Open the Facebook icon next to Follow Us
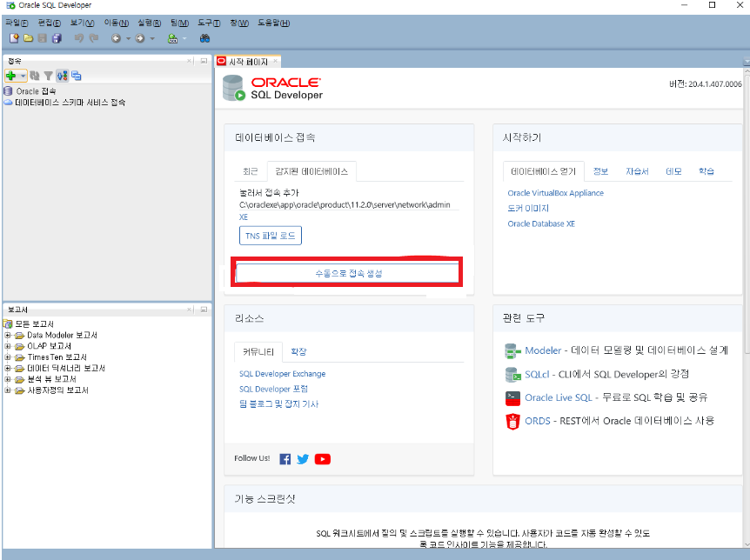The width and height of the screenshot is (750, 560). (285, 459)
